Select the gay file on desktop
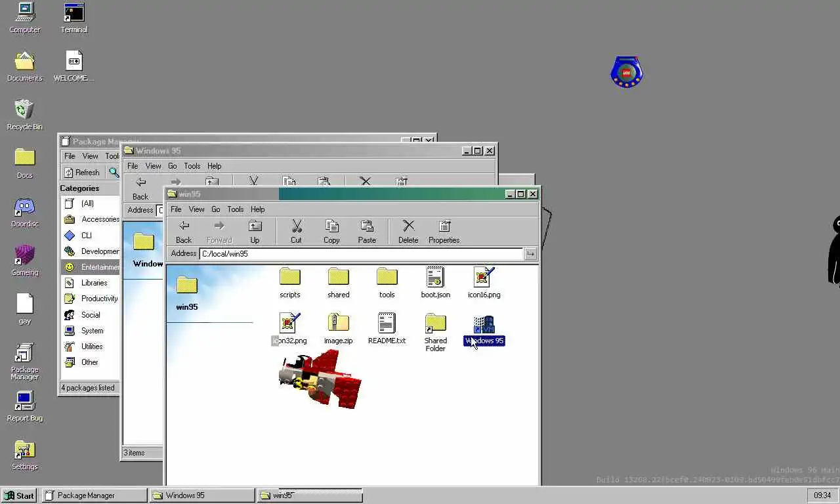This screenshot has width=840, height=504. pyautogui.click(x=24, y=309)
